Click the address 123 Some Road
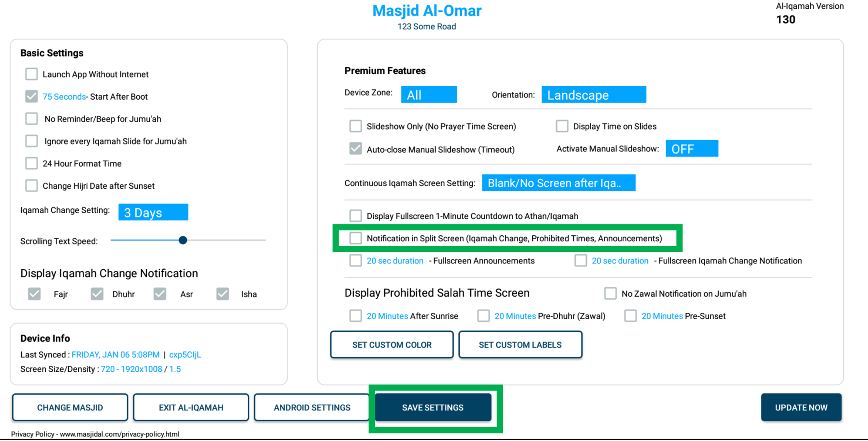The width and height of the screenshot is (868, 441). pos(427,27)
